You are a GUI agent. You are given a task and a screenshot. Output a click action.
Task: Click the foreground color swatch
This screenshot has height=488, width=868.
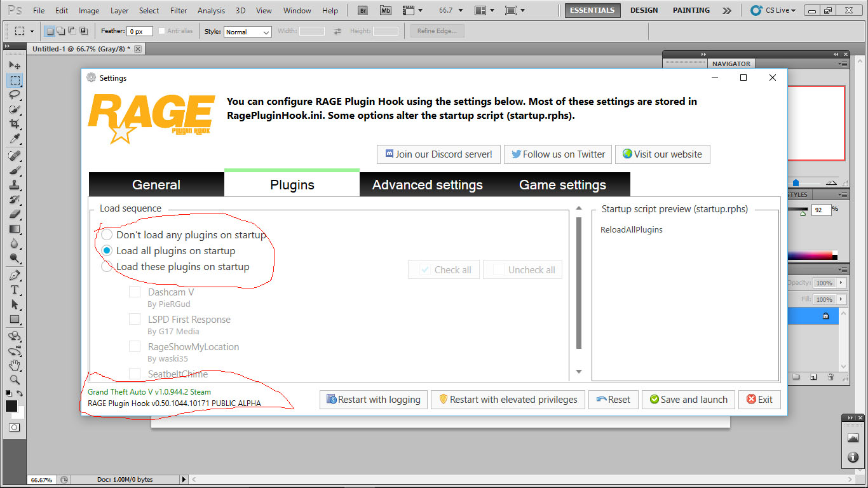click(x=11, y=406)
